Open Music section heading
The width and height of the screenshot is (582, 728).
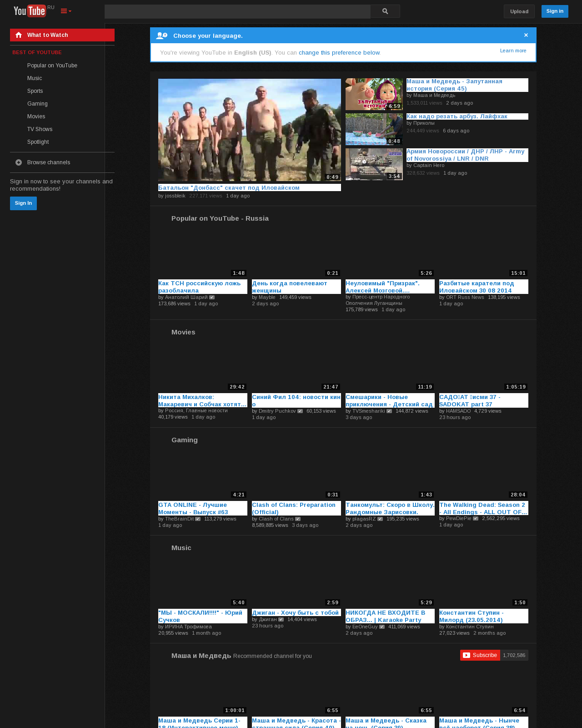(181, 548)
